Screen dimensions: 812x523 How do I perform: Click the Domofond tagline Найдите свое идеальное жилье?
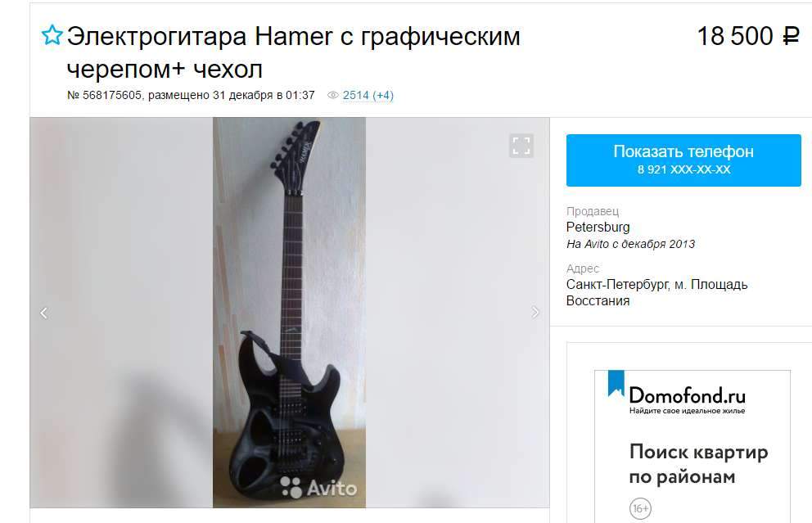[687, 411]
